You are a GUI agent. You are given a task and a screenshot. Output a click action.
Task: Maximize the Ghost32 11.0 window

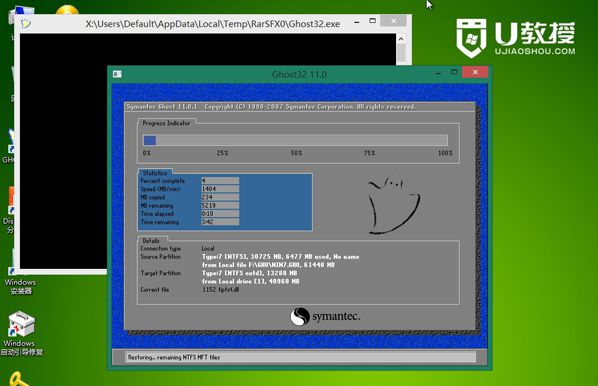454,72
